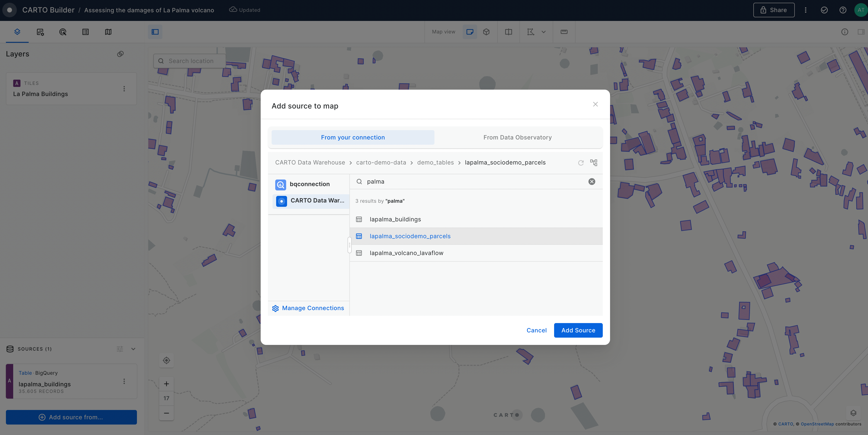Open the Basemap tab icon
This screenshot has height=435, width=868.
pyautogui.click(x=108, y=32)
